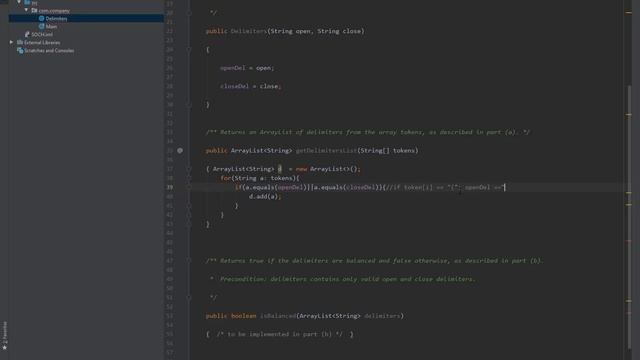The image size is (640, 360).
Task: Select the SOCH.iml file icon
Action: (x=27, y=34)
